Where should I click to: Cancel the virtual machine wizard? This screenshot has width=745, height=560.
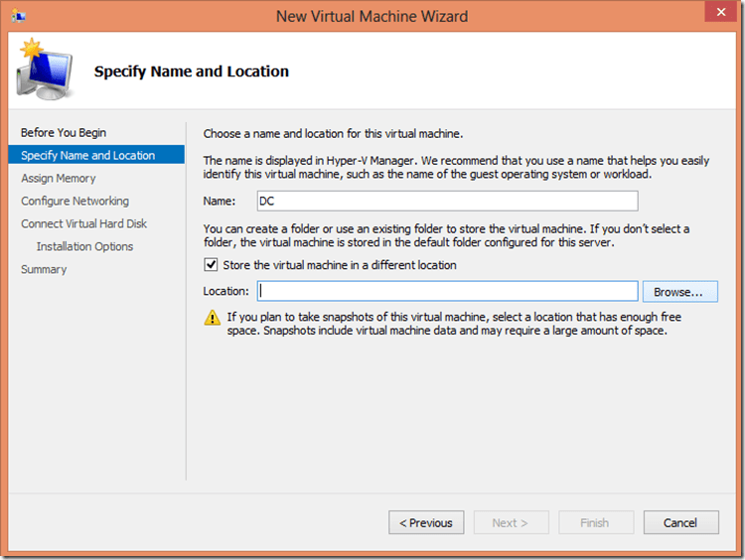coord(680,522)
